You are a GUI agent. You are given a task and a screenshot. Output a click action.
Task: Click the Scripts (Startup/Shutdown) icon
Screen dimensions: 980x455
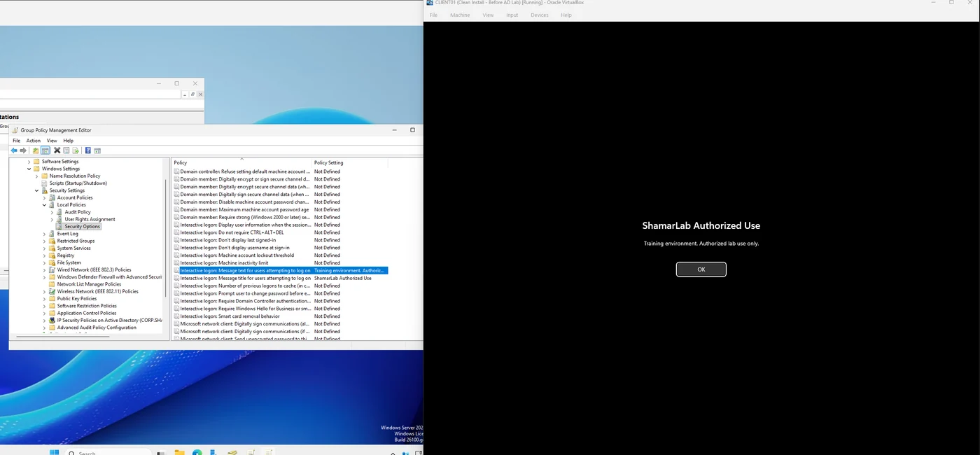point(45,183)
